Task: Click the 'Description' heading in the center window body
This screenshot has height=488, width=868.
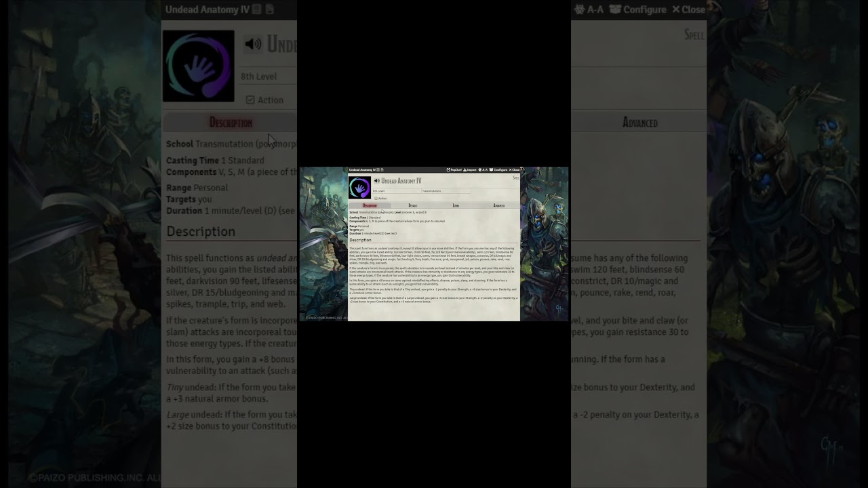Action: [360, 240]
